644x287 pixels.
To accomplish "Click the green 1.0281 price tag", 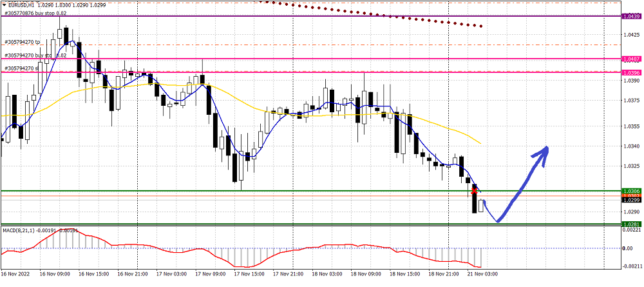I will click(632, 224).
